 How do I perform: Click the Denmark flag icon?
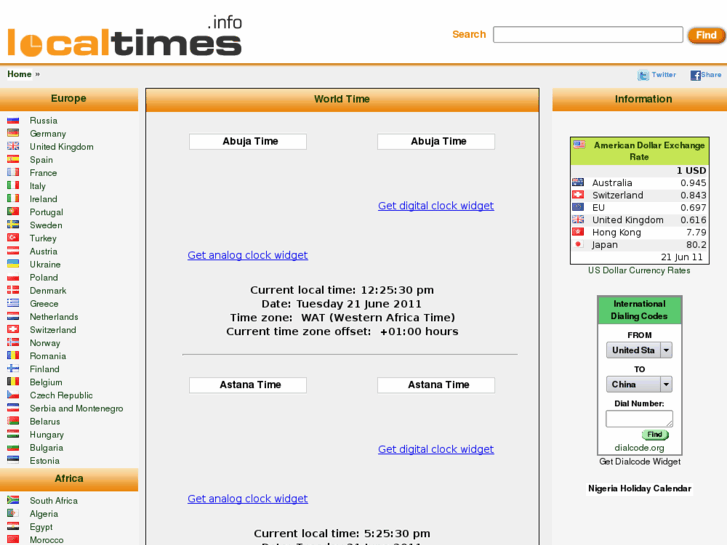pyautogui.click(x=13, y=290)
